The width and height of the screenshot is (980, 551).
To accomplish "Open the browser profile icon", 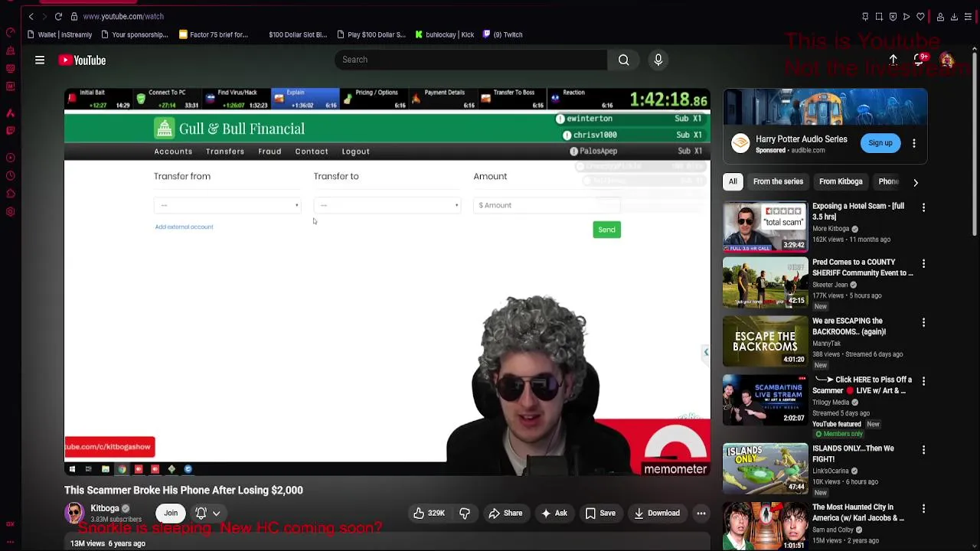I will tap(940, 16).
